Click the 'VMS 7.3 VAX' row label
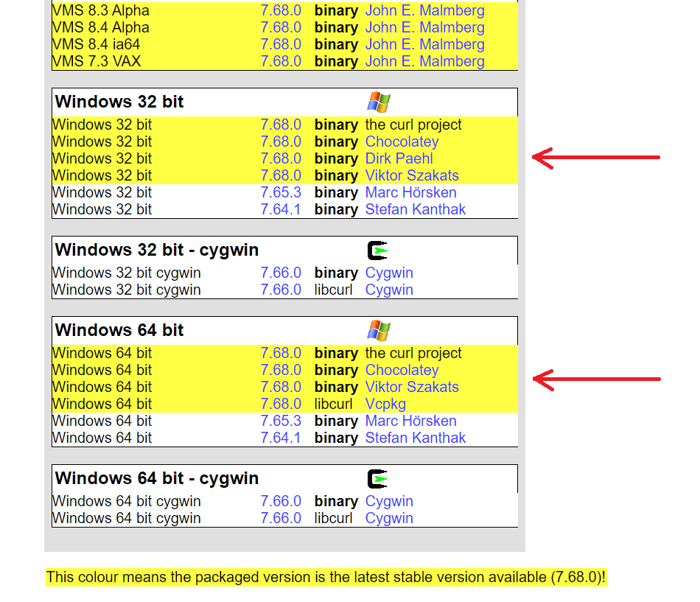The width and height of the screenshot is (700, 602). click(97, 61)
